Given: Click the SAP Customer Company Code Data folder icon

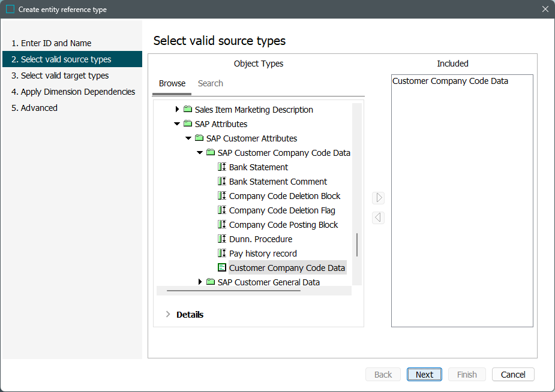Looking at the screenshot, I should (210, 152).
